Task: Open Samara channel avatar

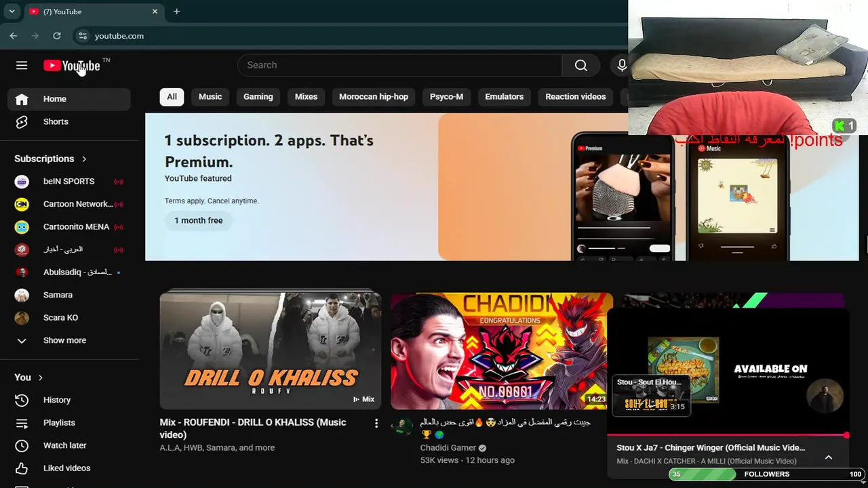Action: pyautogui.click(x=22, y=296)
